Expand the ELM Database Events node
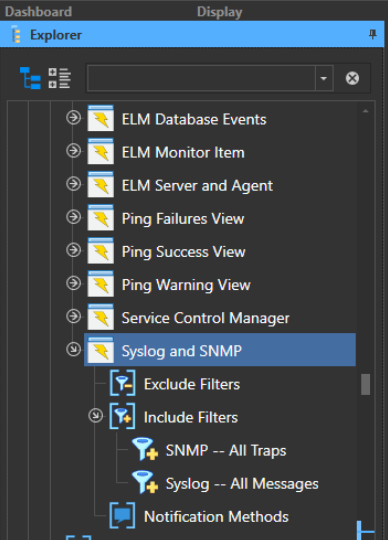Viewport: 388px width, 540px height. 73,118
